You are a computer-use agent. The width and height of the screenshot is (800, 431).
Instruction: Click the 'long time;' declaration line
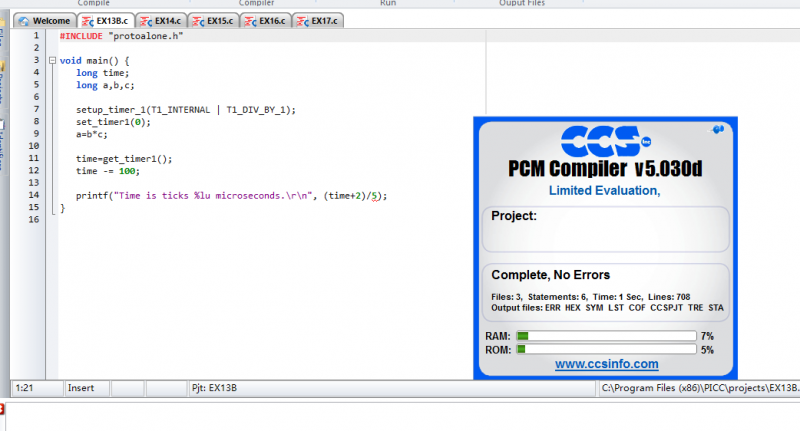point(103,73)
